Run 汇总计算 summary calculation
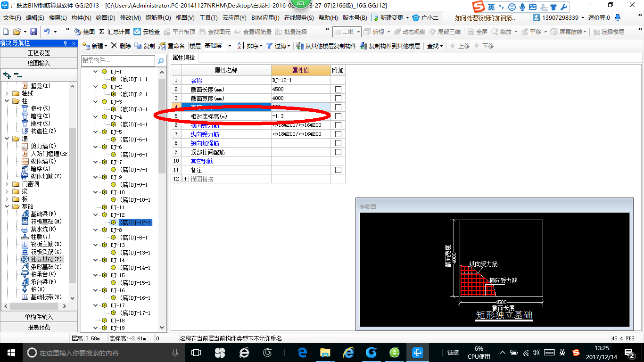The height and width of the screenshot is (362, 644). click(115, 32)
